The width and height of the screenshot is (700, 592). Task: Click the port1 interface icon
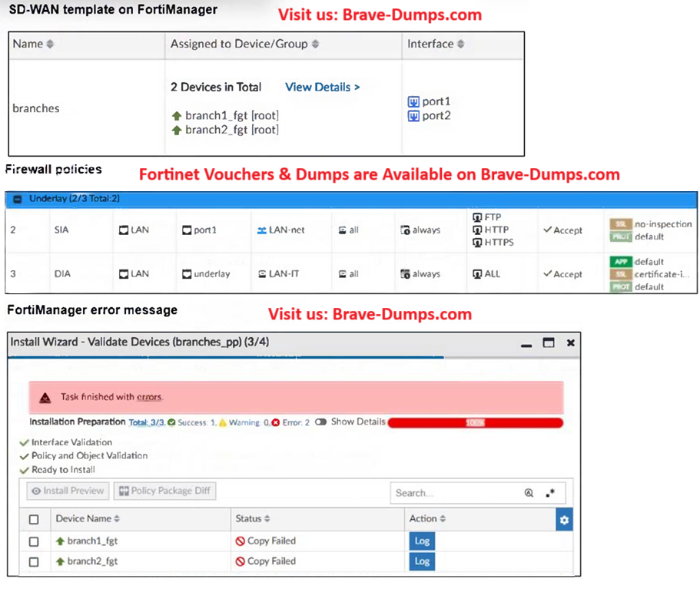[x=413, y=101]
